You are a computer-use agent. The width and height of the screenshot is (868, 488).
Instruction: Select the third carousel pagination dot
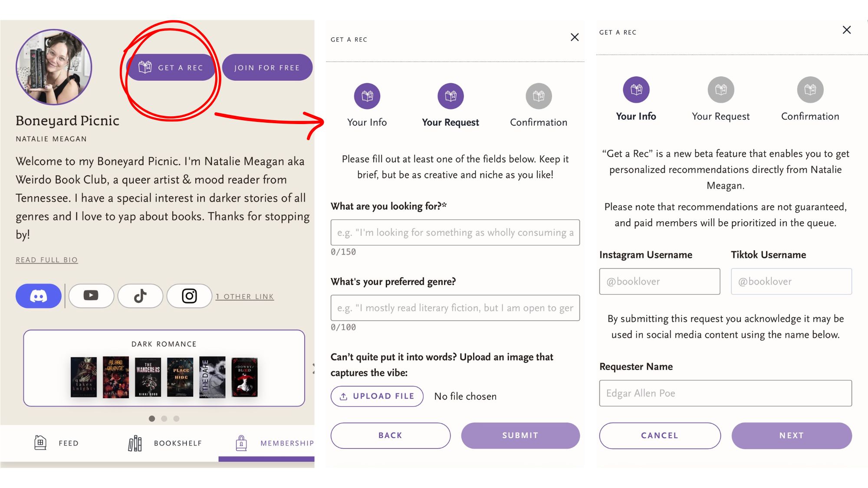(176, 419)
